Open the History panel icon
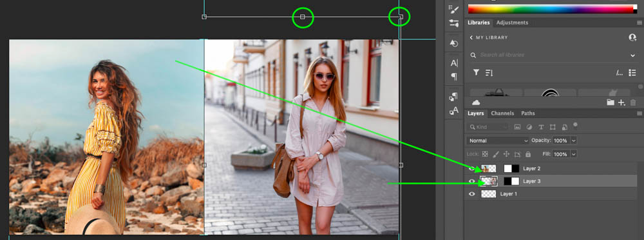644x240 pixels. [x=454, y=43]
